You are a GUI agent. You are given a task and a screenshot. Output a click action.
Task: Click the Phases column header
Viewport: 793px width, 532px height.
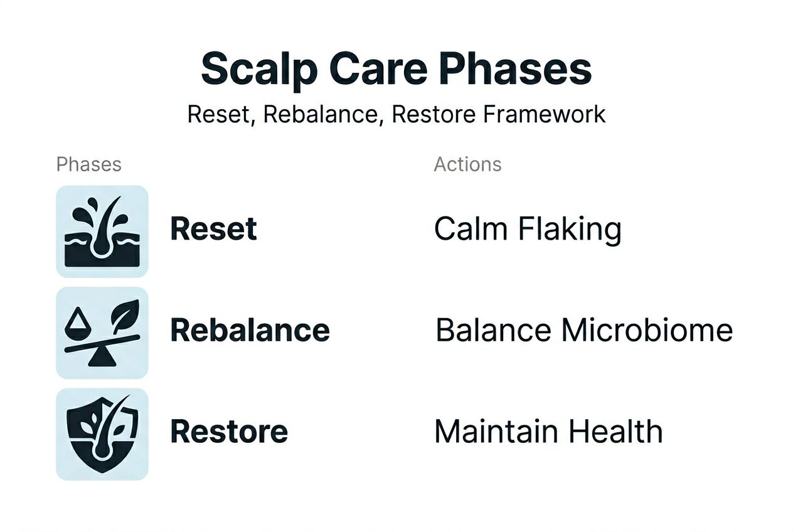pos(88,164)
